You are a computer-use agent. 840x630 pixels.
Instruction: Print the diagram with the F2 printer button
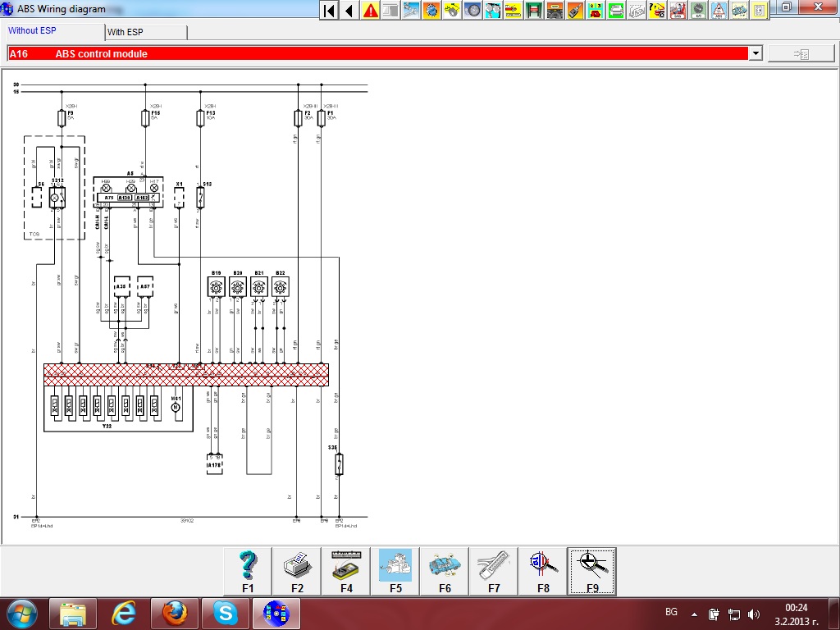point(297,571)
